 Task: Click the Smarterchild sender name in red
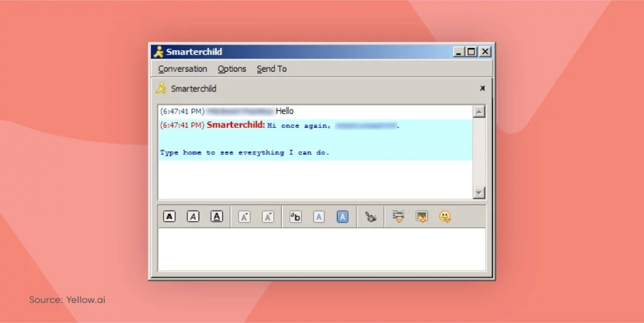coord(236,125)
